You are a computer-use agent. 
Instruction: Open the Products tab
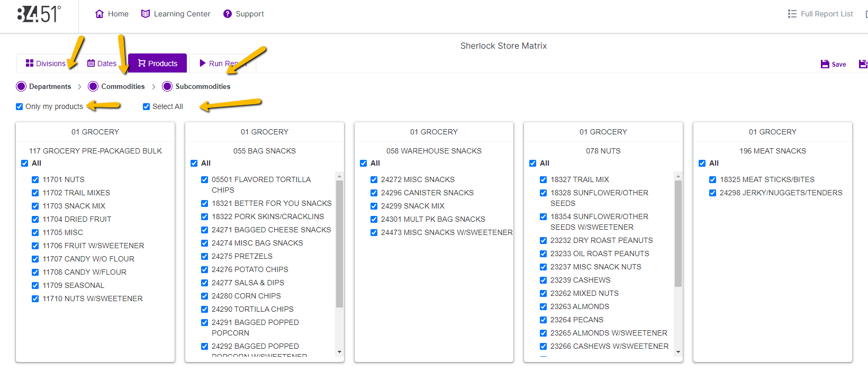coord(157,64)
